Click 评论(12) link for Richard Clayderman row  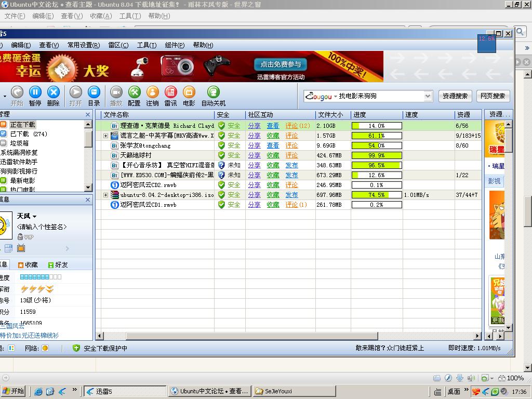[x=298, y=126]
